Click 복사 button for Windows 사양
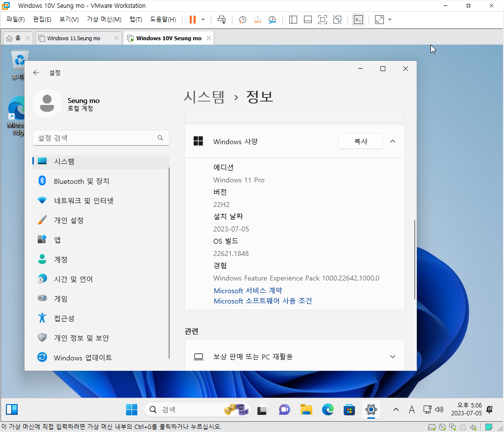Image resolution: width=504 pixels, height=432 pixels. tap(361, 141)
